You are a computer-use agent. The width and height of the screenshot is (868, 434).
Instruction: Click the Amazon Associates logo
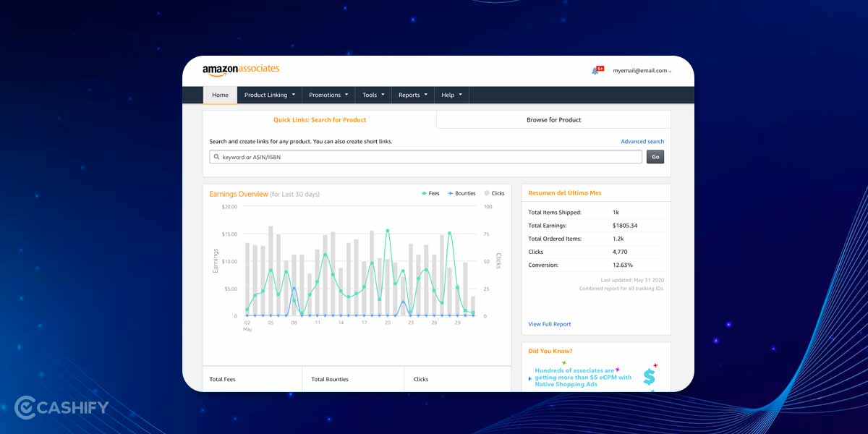pyautogui.click(x=240, y=70)
